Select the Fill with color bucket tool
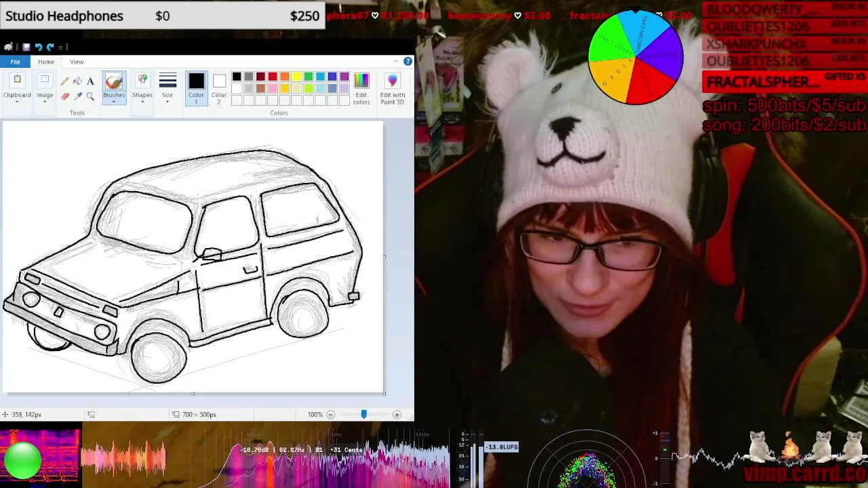Viewport: 868px width, 488px height. [77, 81]
